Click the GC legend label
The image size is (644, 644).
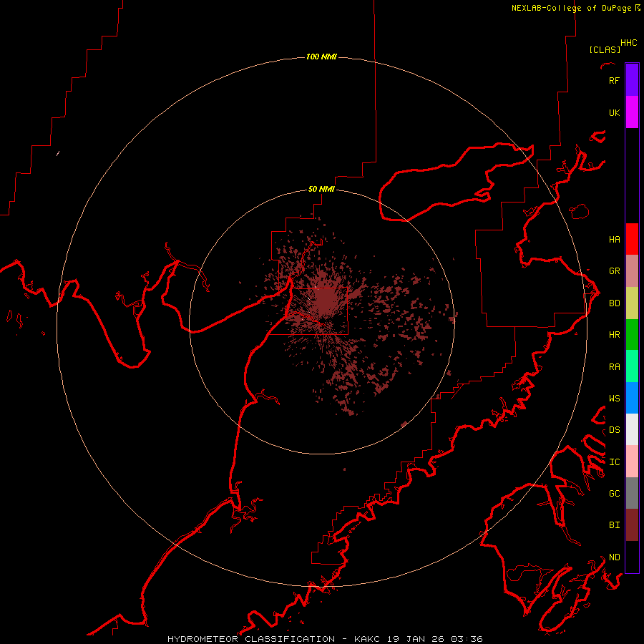click(x=614, y=494)
